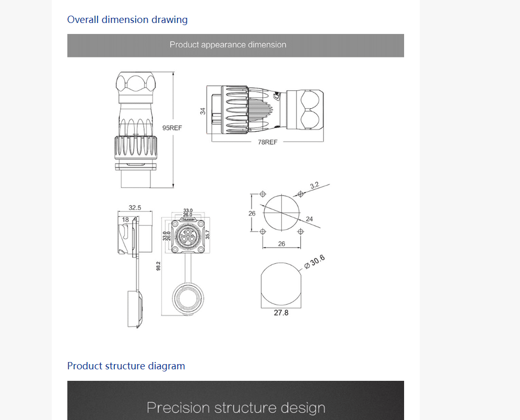
Task: Select the Ø30.6 diameter label
Action: (x=314, y=261)
